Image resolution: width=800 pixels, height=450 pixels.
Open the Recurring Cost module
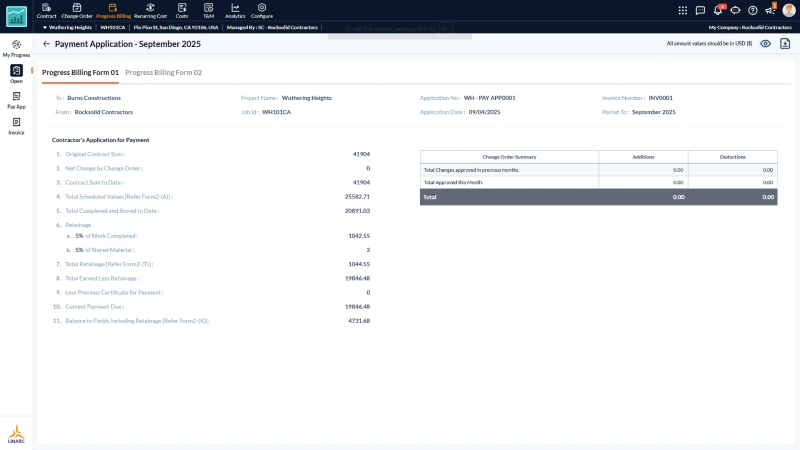coord(151,11)
